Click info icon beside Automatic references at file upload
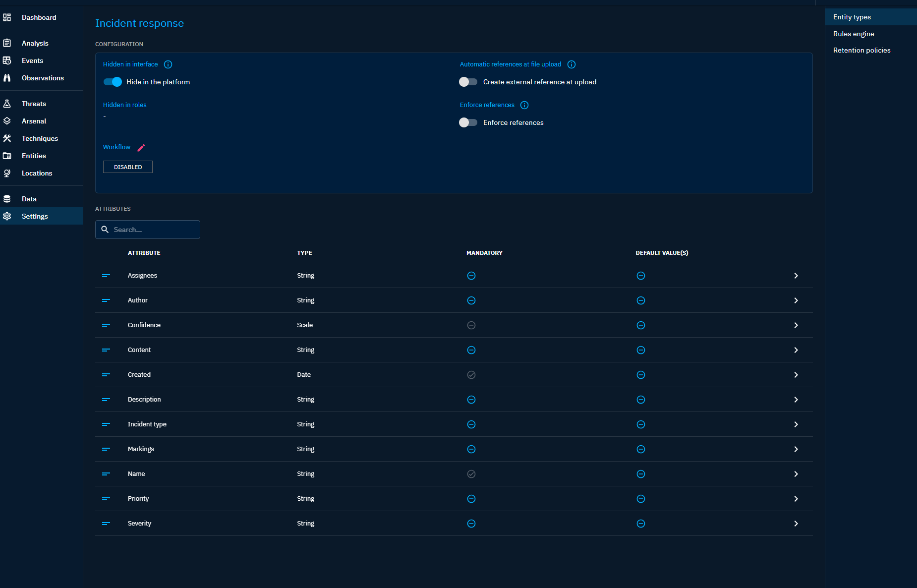 tap(572, 64)
